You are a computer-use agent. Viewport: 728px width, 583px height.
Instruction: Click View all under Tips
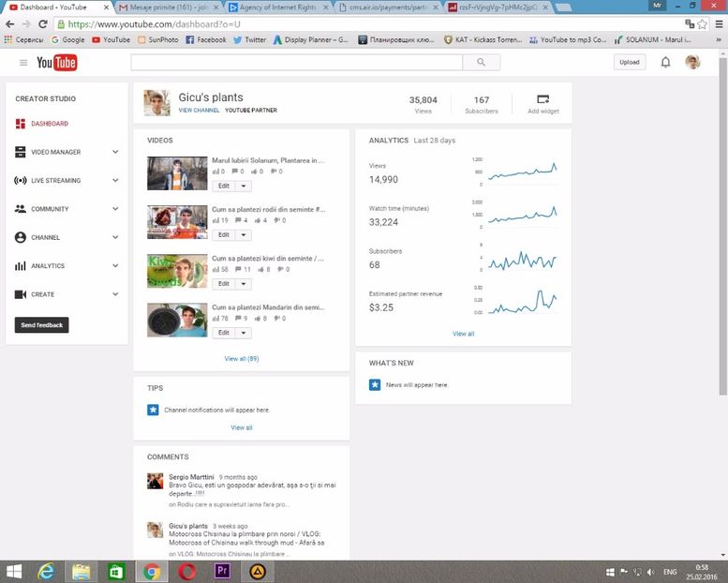[242, 427]
